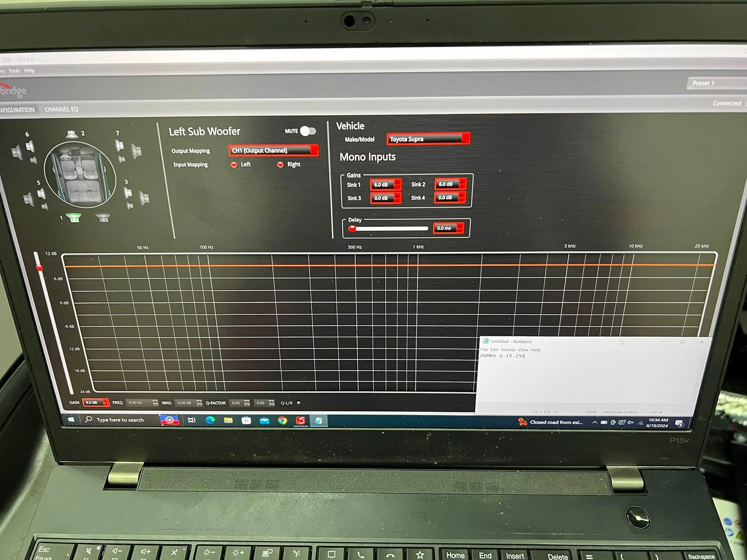This screenshot has height=560, width=747.
Task: Select the mid speaker under label 5
Action: coord(41,193)
